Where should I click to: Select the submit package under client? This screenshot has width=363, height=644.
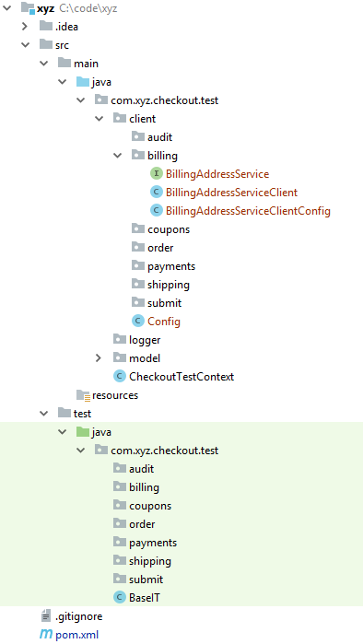[x=164, y=303]
